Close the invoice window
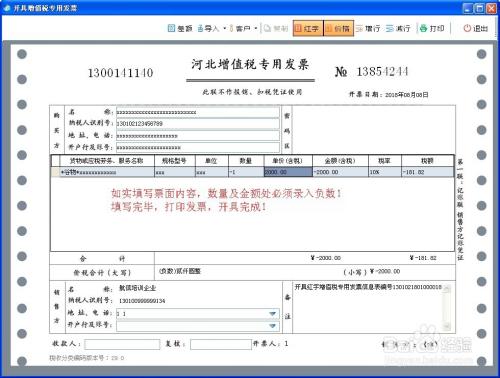This screenshot has width=500, height=378. pos(491,8)
